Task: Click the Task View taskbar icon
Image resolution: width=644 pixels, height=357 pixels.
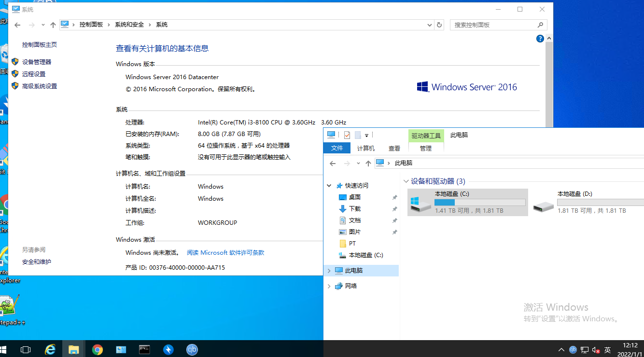Action: pos(26,350)
